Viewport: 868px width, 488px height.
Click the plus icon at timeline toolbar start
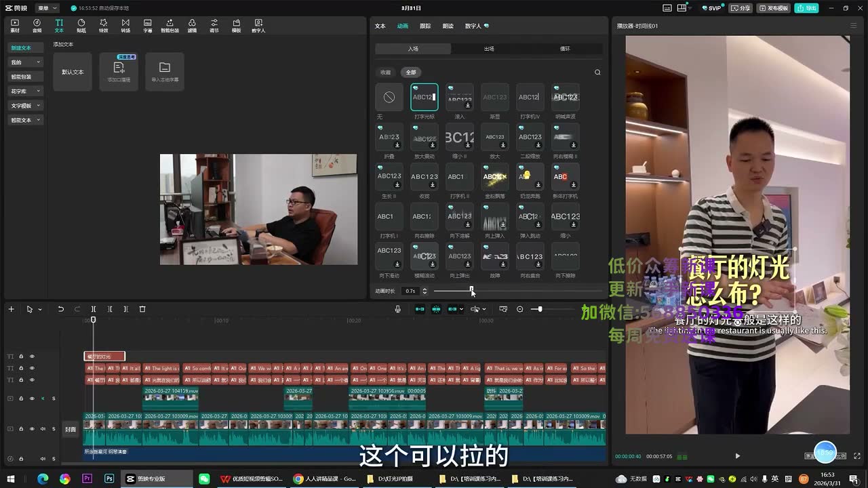pyautogui.click(x=11, y=309)
